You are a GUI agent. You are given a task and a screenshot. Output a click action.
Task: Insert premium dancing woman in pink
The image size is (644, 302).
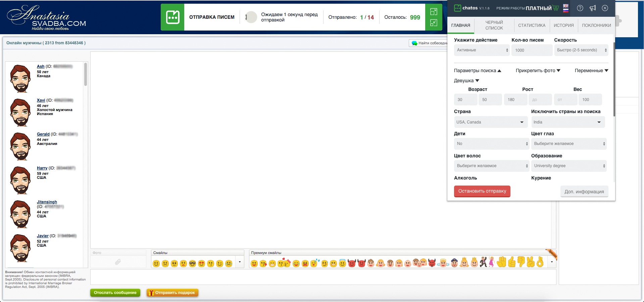coord(492,262)
